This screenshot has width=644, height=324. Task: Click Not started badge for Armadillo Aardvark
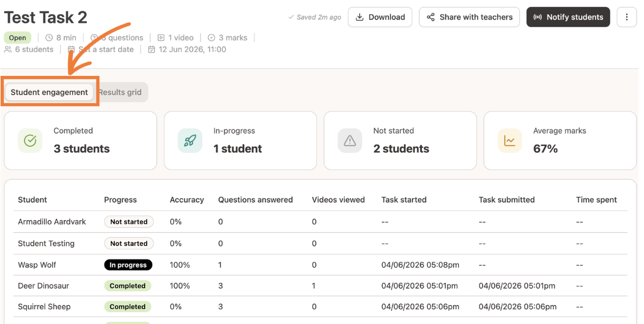point(129,221)
